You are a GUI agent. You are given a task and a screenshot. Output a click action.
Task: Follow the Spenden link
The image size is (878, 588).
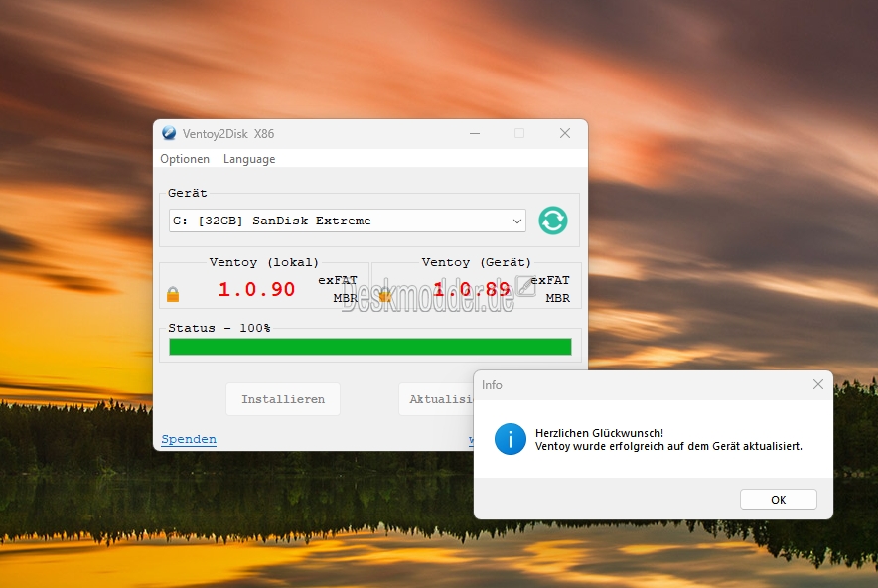(189, 439)
